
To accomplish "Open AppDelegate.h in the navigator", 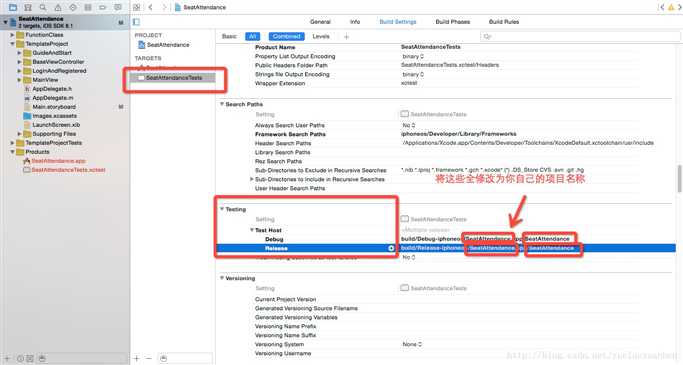I will (x=52, y=89).
